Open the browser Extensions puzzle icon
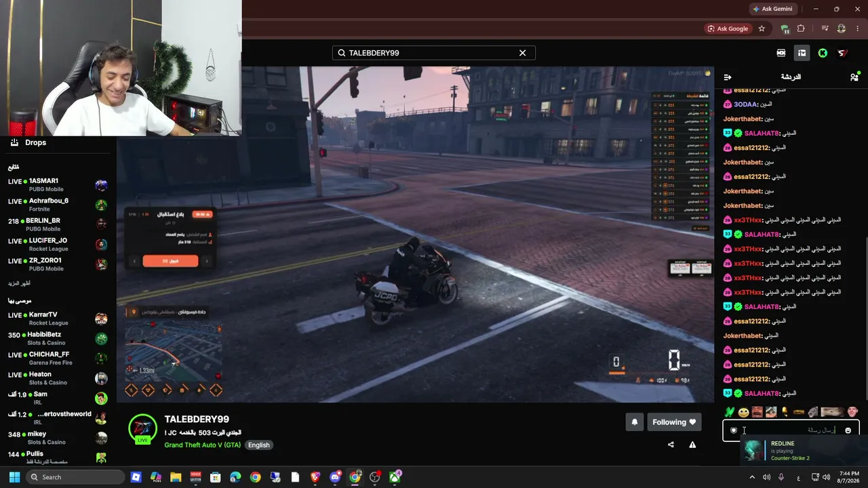Screen dimensions: 868x488 tap(801, 28)
